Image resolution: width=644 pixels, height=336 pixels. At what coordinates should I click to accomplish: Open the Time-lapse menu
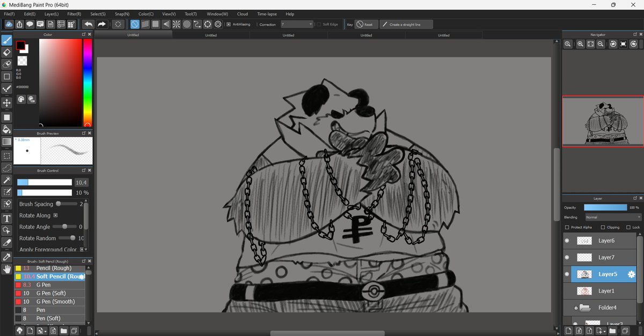(x=267, y=14)
